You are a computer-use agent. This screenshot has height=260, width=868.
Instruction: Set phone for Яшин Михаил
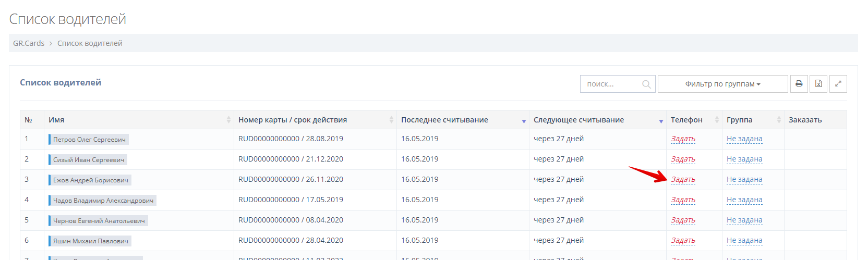683,241
